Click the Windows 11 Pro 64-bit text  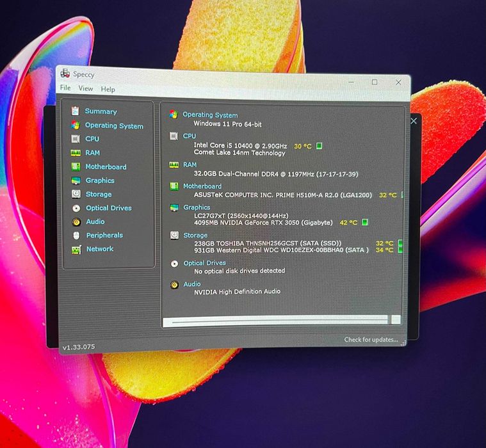[227, 124]
